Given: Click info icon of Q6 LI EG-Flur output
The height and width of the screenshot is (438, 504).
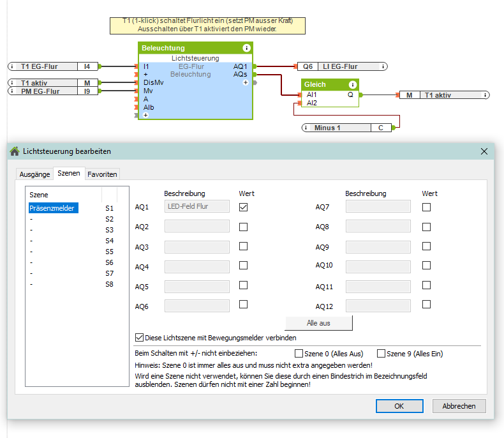Looking at the screenshot, I should pos(382,66).
